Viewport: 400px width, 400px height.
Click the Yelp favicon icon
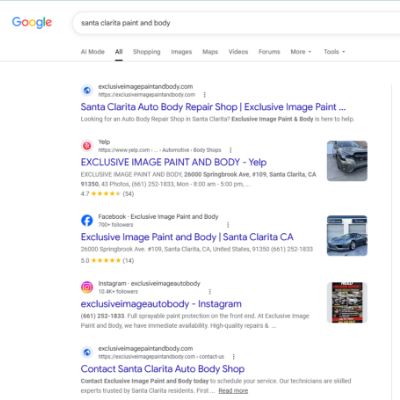tap(87, 146)
